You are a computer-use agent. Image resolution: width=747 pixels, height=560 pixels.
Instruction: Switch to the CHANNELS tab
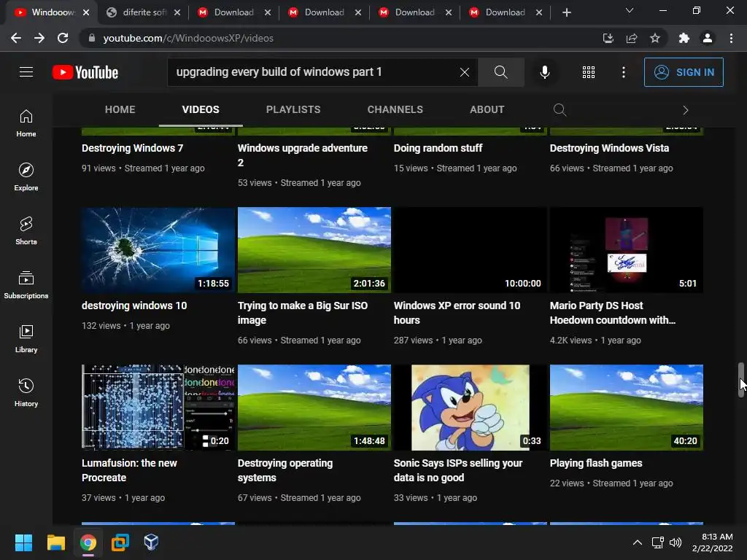pyautogui.click(x=395, y=109)
